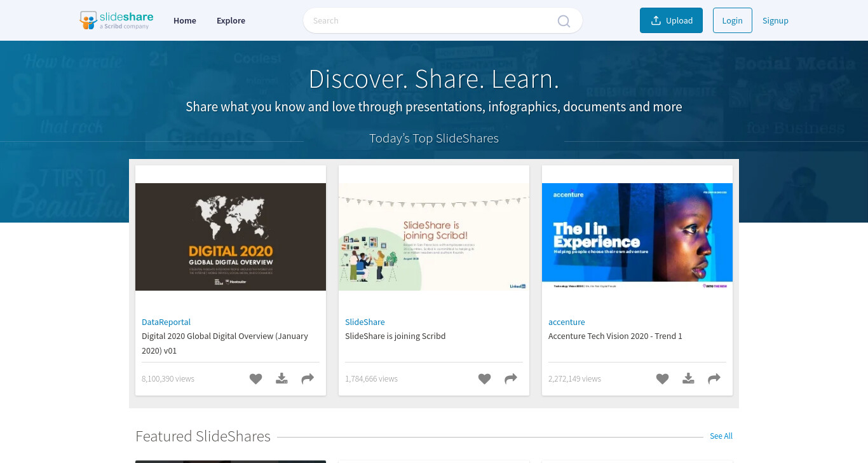Open the SlideShare logo home link
Screen dimensions: 868x463
116,20
